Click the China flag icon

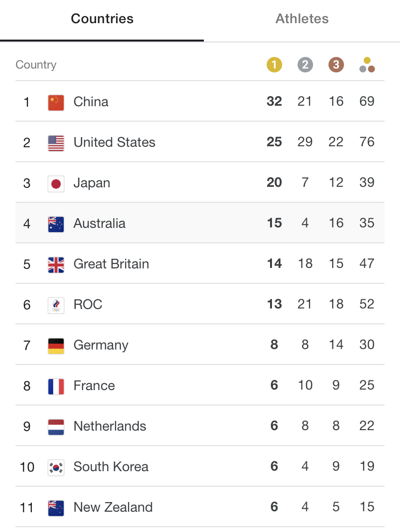coord(56,103)
